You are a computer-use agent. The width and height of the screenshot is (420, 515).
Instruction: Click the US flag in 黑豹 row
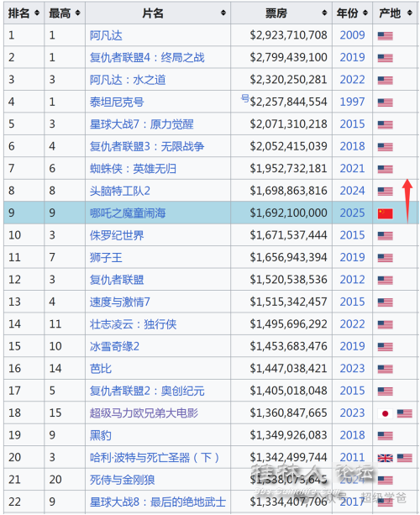386,436
